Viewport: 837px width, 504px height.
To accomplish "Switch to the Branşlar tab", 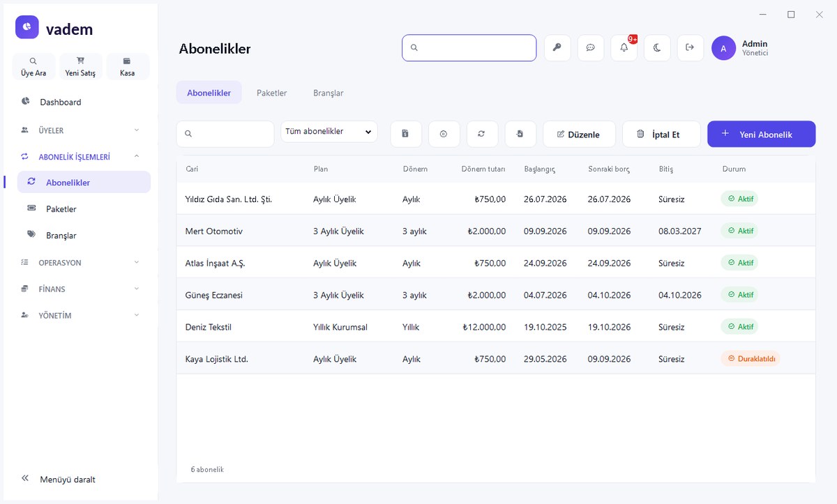I will point(329,93).
